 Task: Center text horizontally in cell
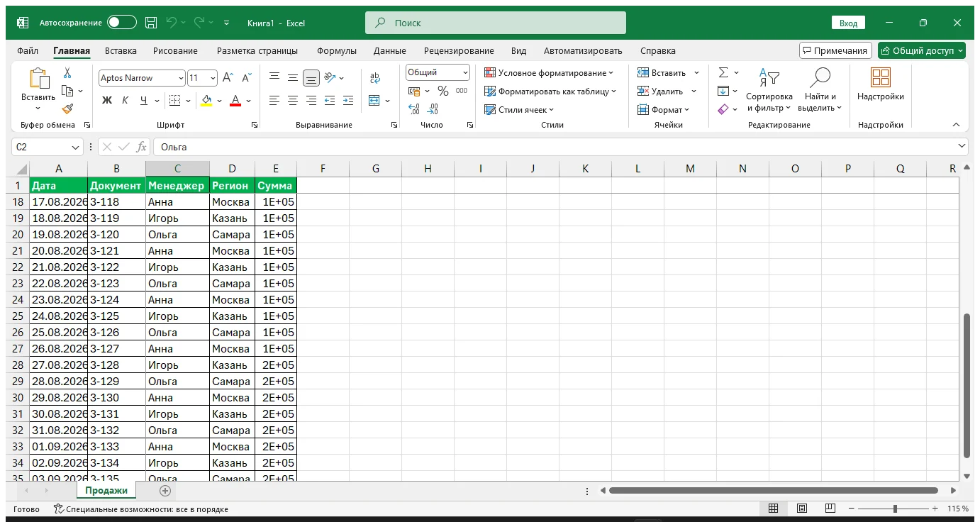293,101
